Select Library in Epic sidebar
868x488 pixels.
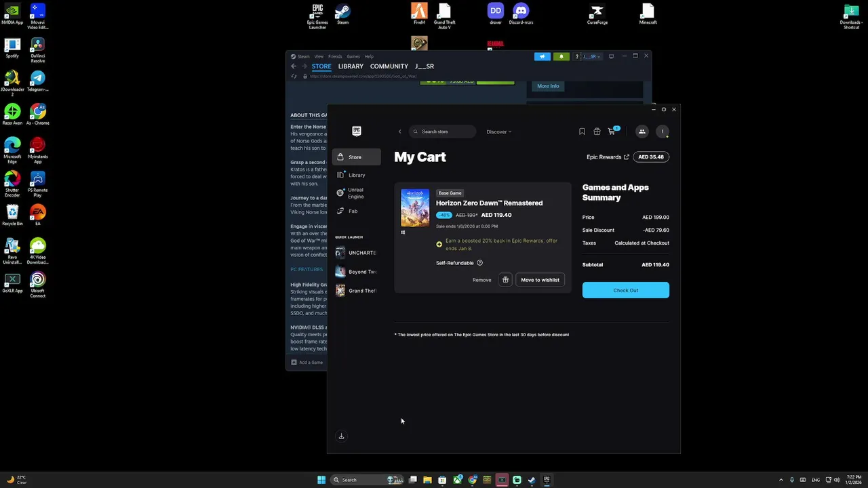[x=356, y=175]
